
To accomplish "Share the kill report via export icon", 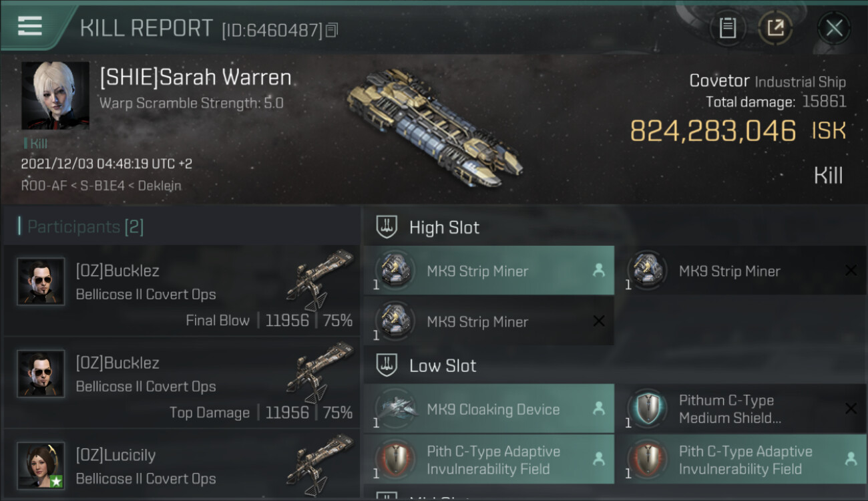I will point(775,28).
